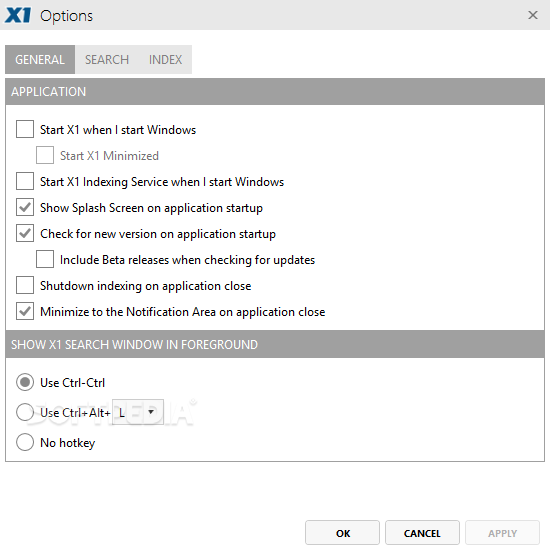Uncheck Show Splash Screen on startup
Viewport: 550px width, 550px height.
pos(25,207)
